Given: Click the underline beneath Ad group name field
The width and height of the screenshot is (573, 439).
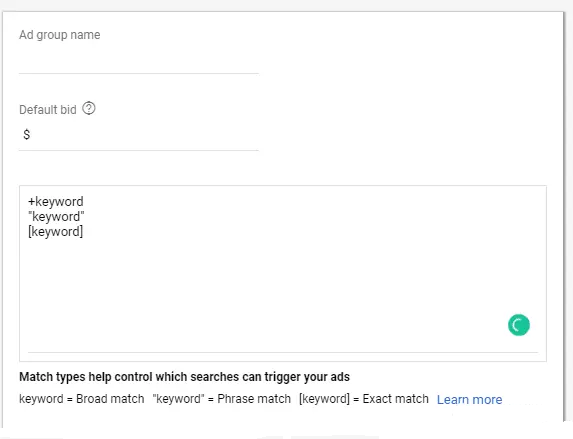Looking at the screenshot, I should (139, 73).
